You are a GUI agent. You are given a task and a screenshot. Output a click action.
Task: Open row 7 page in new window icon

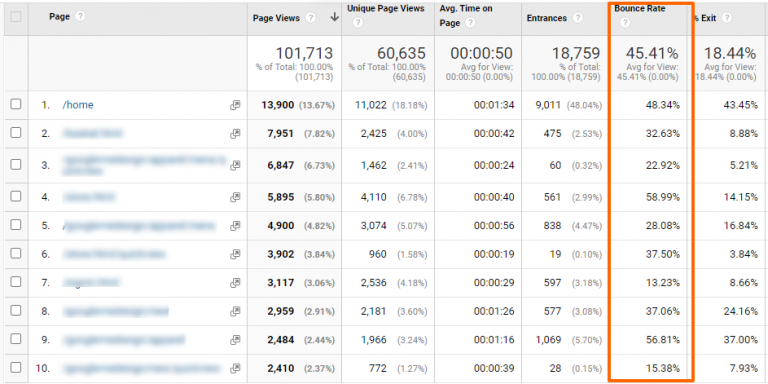point(235,283)
